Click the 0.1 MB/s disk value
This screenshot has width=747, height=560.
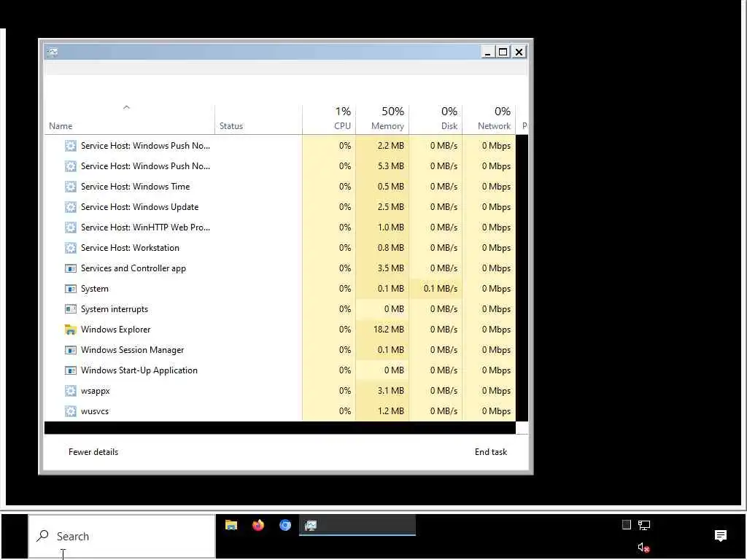point(440,289)
